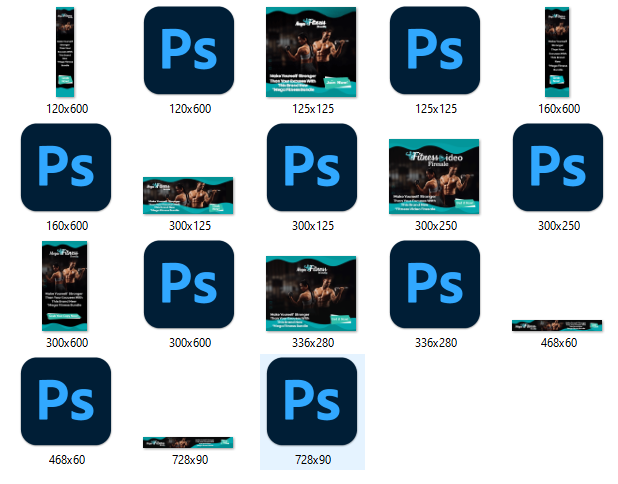Click the 300x125 label under the image thumbnail

pos(190,226)
